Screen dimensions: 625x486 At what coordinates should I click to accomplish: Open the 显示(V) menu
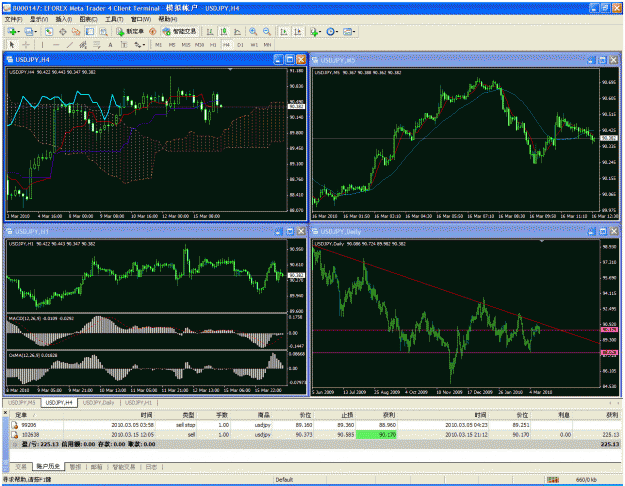(x=39, y=19)
